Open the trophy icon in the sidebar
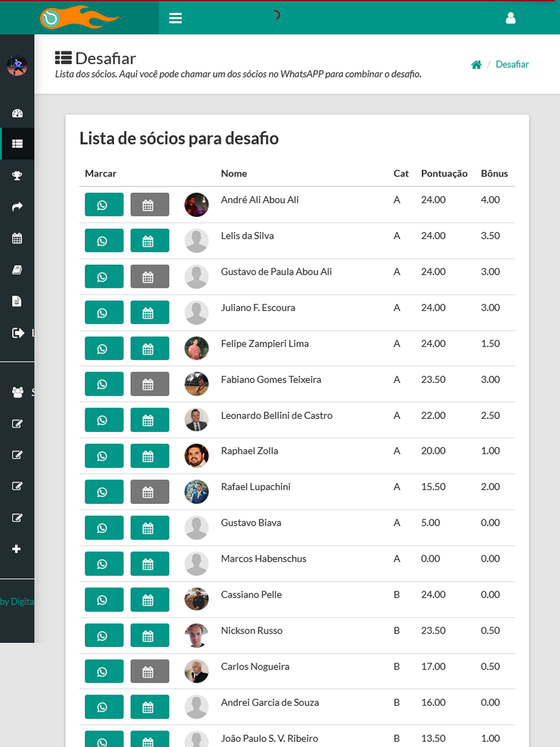This screenshot has height=747, width=560. 17,176
